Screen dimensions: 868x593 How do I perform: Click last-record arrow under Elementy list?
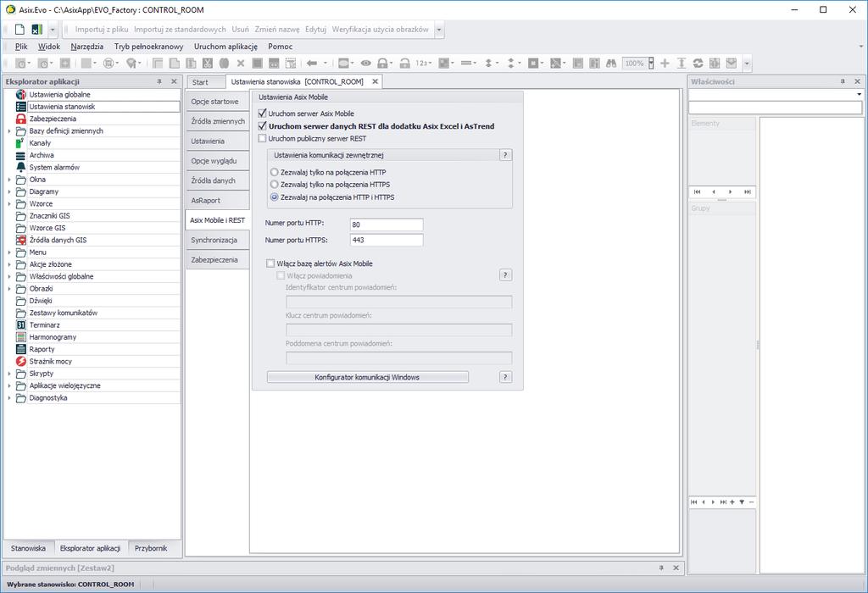point(748,191)
